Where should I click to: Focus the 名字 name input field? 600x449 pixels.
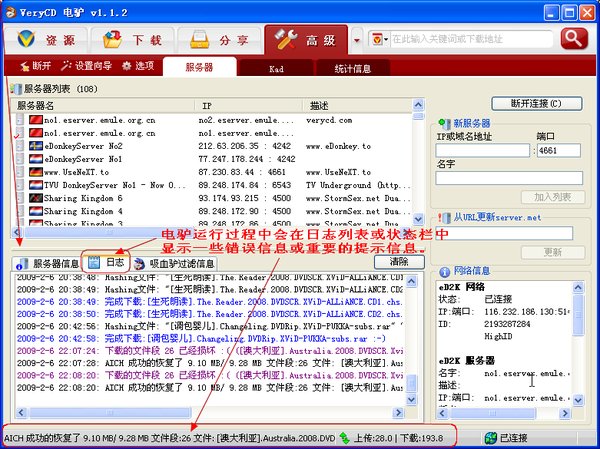point(509,178)
